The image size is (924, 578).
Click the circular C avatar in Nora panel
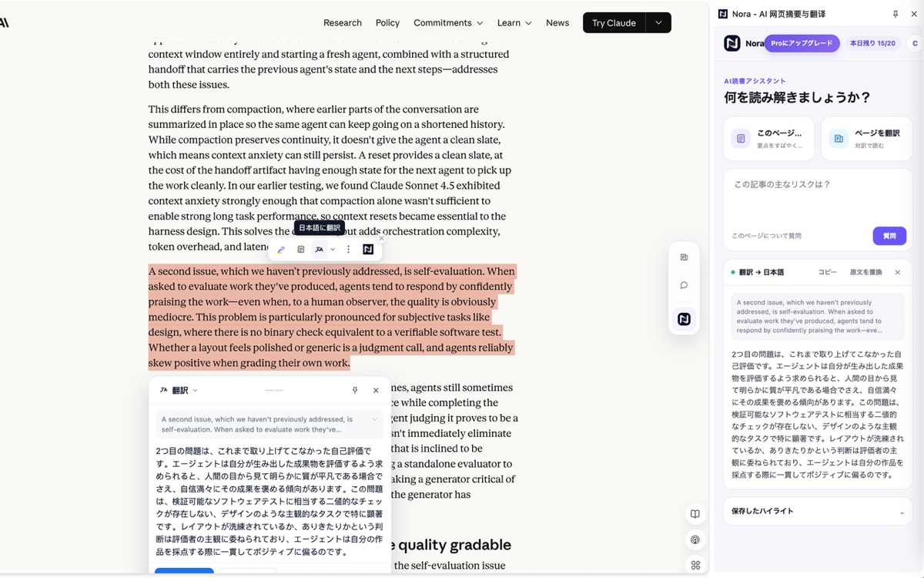915,43
